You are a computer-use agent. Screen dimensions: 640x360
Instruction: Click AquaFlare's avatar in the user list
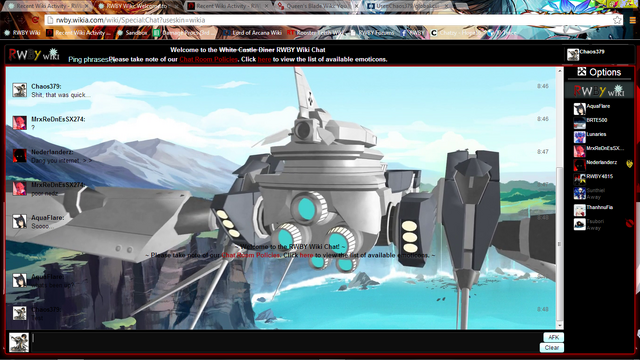point(579,109)
